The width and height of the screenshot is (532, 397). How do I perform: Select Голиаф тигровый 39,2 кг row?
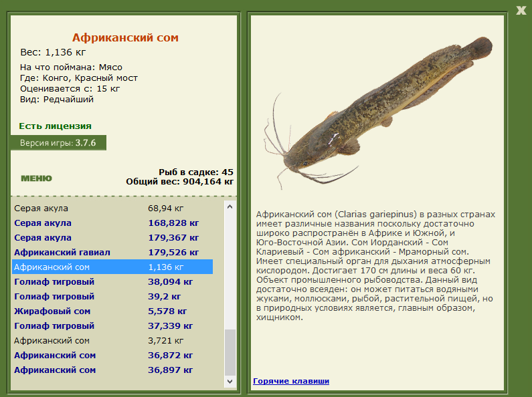112,296
